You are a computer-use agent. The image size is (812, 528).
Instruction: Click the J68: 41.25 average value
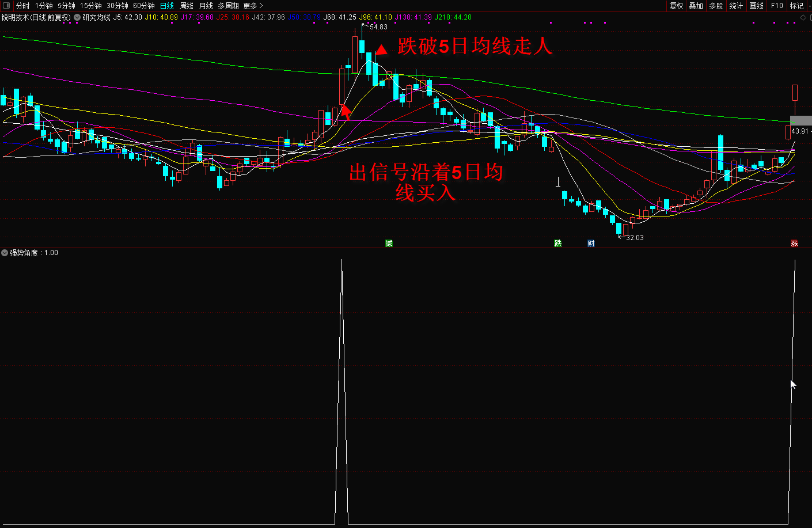click(x=340, y=17)
